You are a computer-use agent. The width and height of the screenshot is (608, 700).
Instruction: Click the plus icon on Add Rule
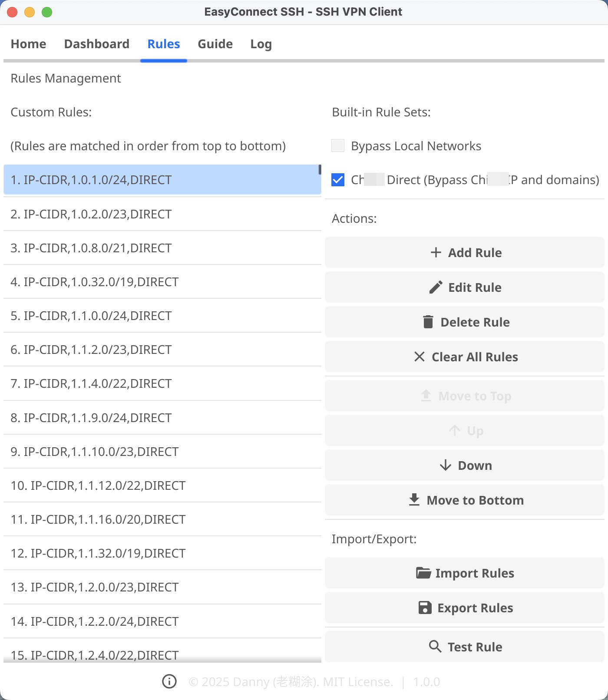[x=436, y=252]
